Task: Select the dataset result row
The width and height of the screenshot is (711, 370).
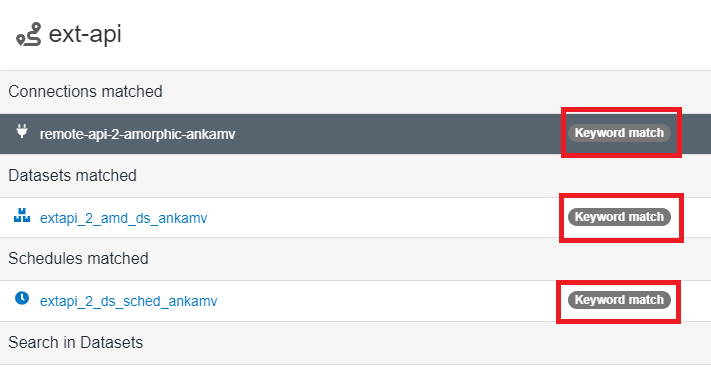Action: tap(356, 218)
